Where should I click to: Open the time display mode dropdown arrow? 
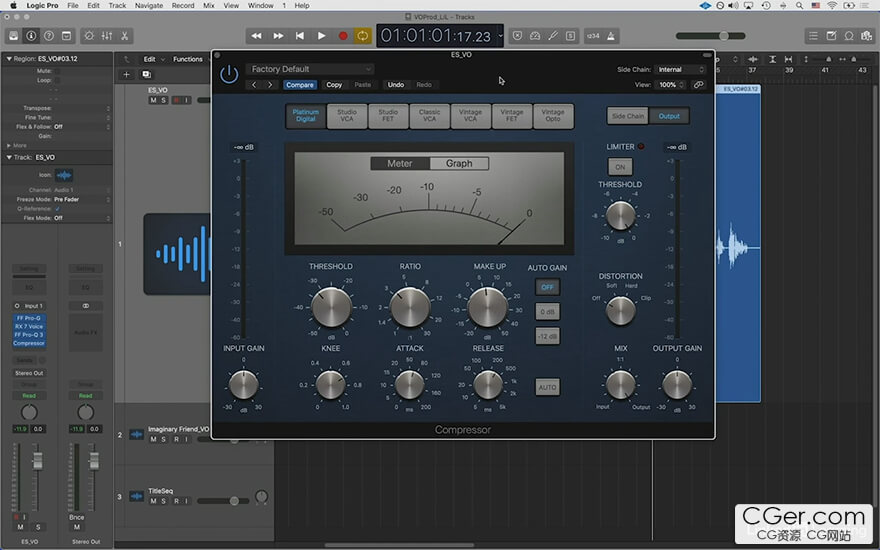[x=500, y=36]
